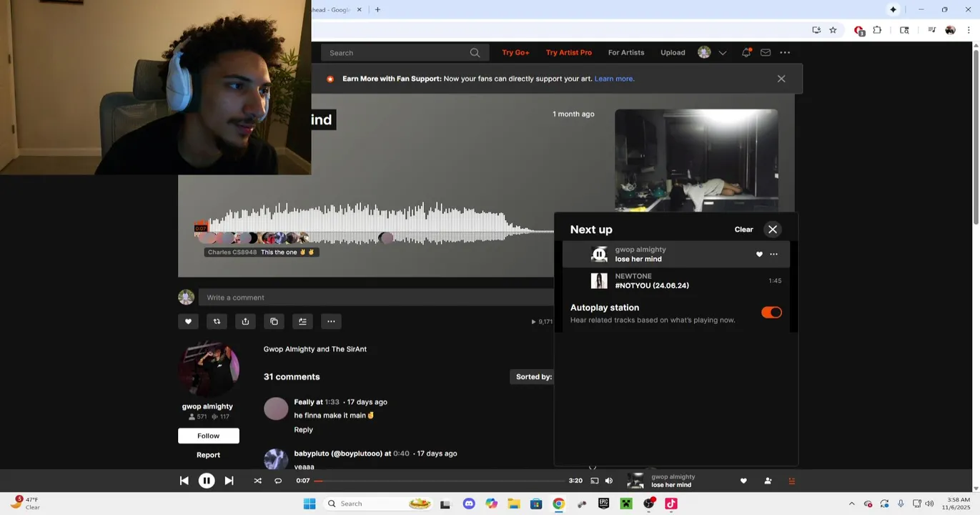The image size is (980, 515).
Task: Like the current track in bottom player bar
Action: click(743, 481)
